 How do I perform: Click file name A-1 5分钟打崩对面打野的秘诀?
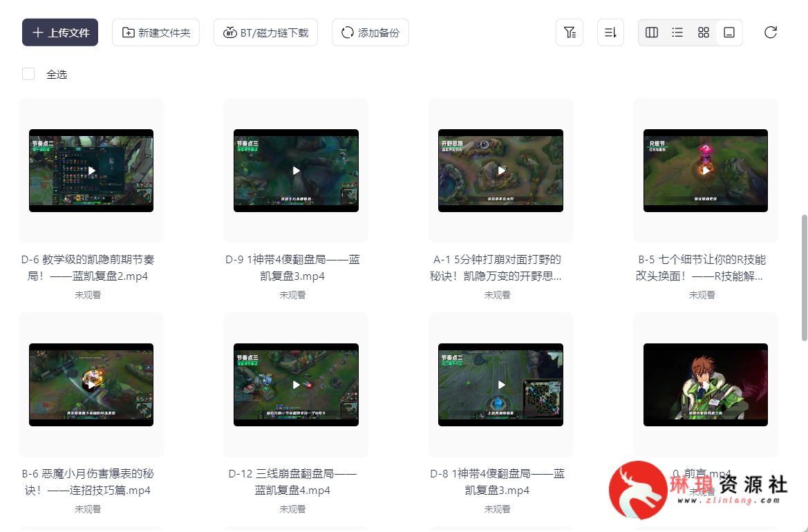coord(497,268)
